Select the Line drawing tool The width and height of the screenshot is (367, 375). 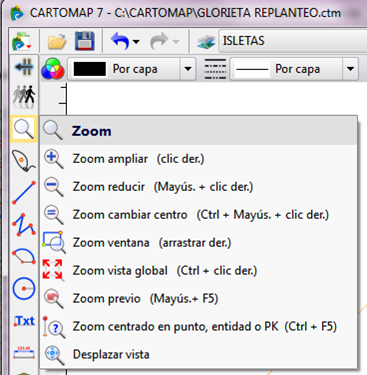[24, 193]
